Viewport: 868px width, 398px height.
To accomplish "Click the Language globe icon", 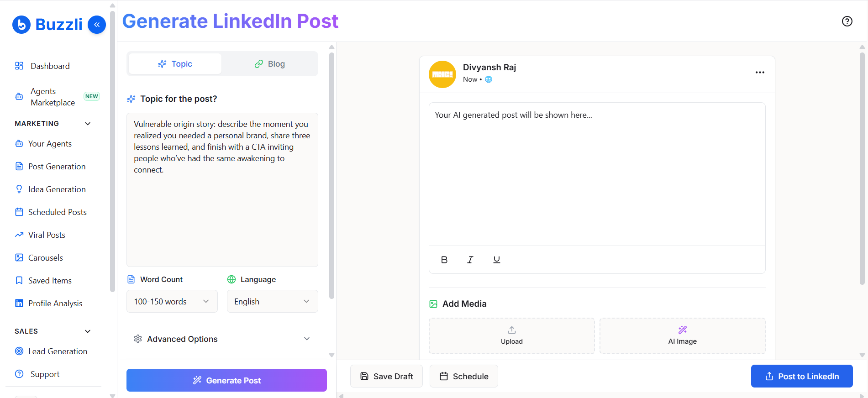I will [x=231, y=279].
